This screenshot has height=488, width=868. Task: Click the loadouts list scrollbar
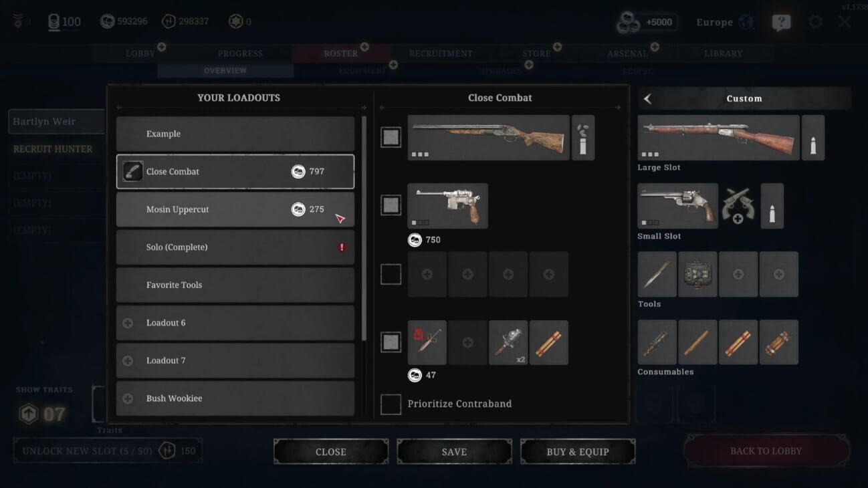click(364, 227)
